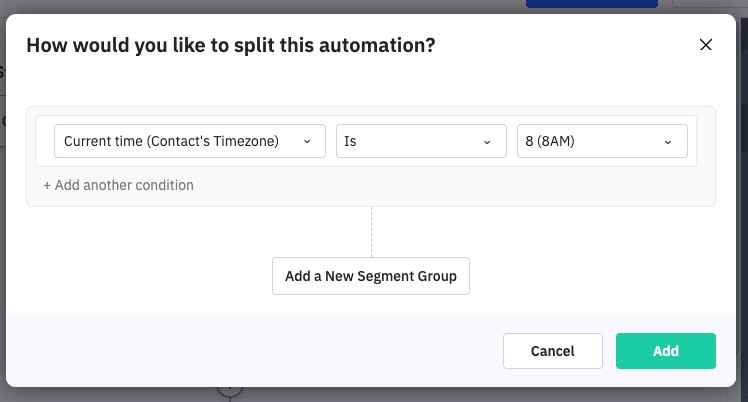The height and width of the screenshot is (402, 748).
Task: Click "+ Add another condition" link
Action: click(118, 185)
